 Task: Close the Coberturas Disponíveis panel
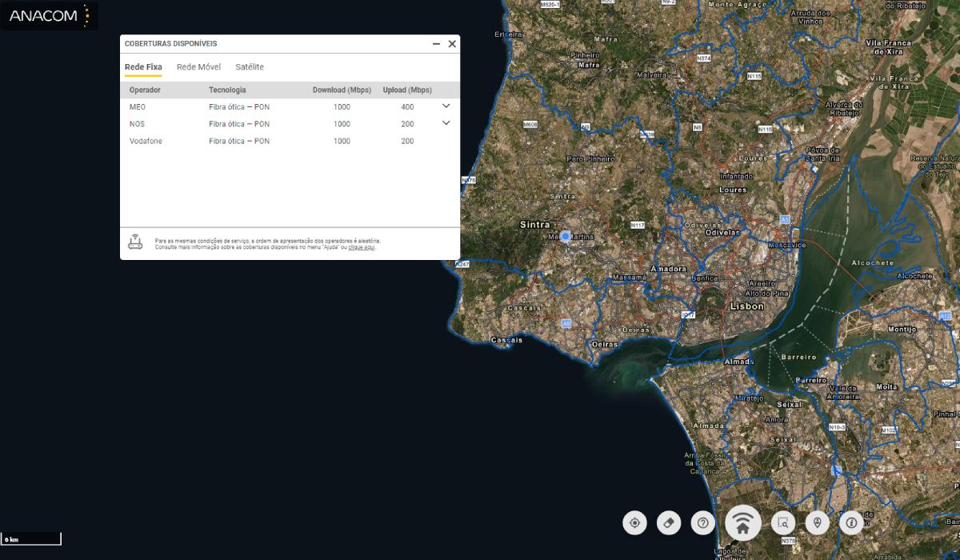452,44
